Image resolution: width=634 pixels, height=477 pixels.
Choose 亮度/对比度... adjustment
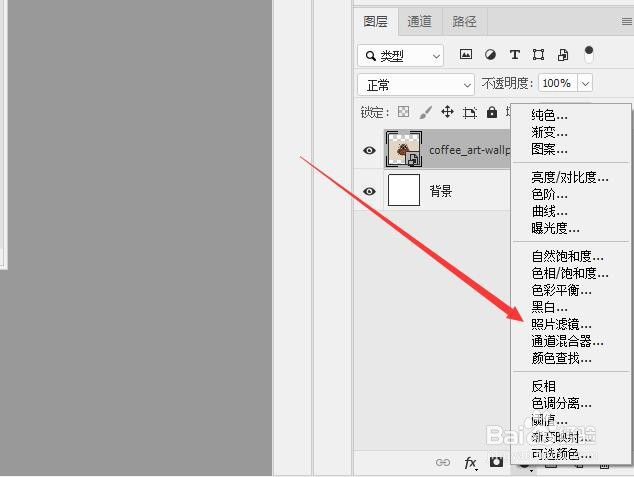(571, 177)
